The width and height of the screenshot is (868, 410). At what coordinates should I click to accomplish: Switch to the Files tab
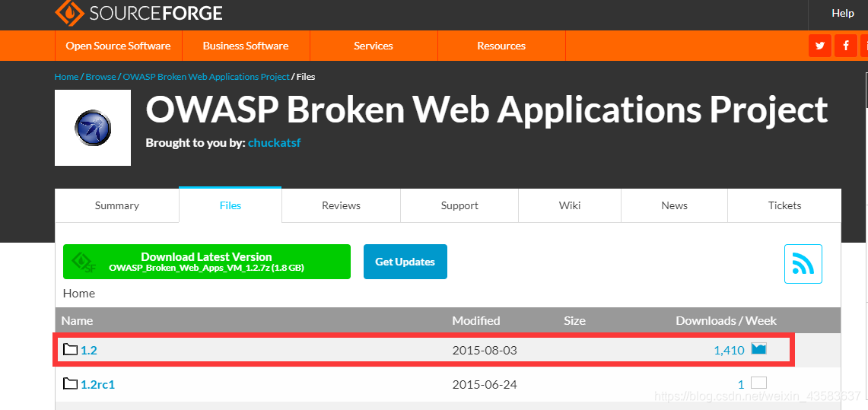pyautogui.click(x=231, y=205)
